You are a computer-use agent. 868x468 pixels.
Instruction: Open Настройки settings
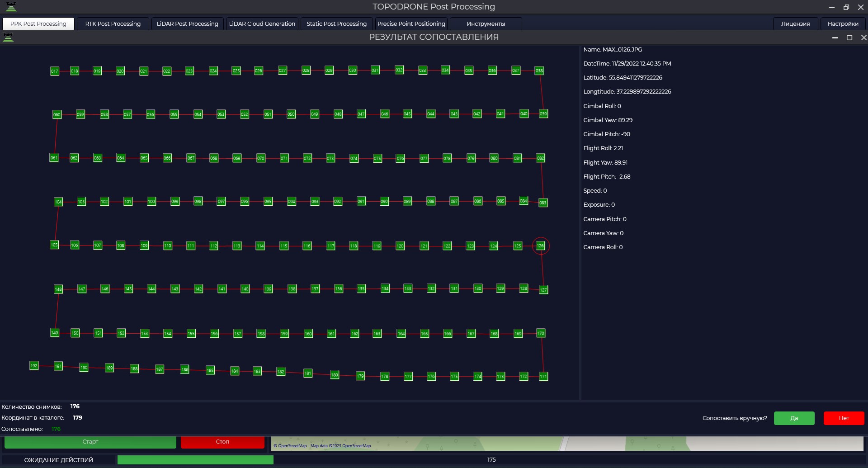[x=843, y=24]
